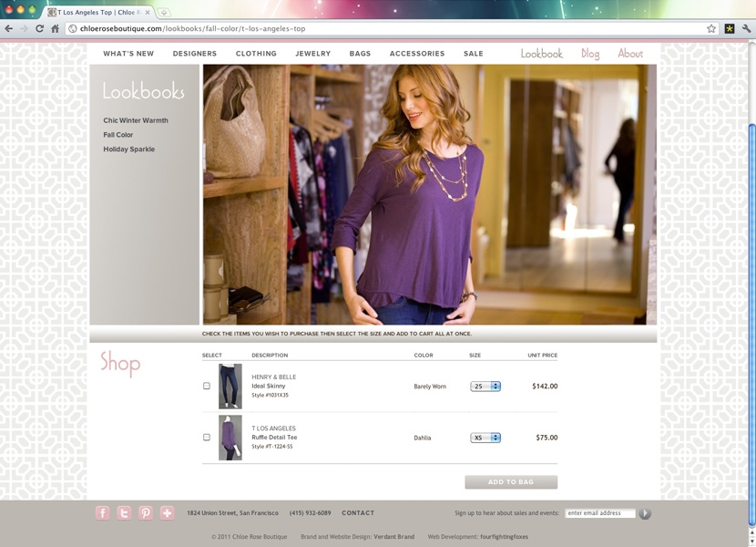Click the 1824 Union Street address
The image size is (756, 547).
pyautogui.click(x=232, y=512)
